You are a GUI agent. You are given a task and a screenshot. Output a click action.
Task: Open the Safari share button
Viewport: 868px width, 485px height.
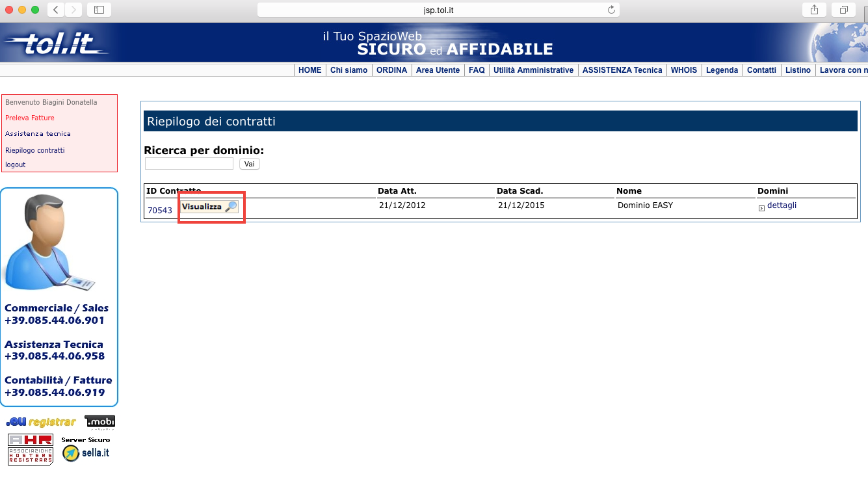click(x=813, y=10)
